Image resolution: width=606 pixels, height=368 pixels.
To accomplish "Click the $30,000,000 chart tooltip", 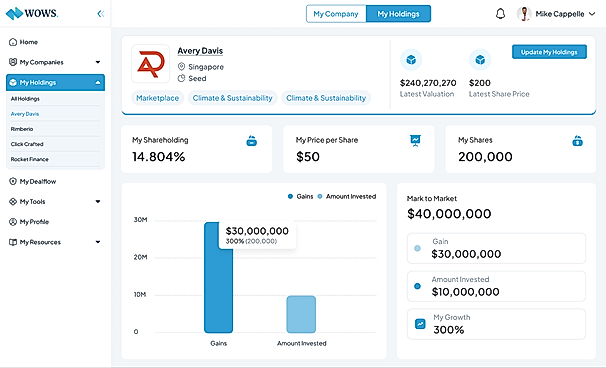I will 257,235.
